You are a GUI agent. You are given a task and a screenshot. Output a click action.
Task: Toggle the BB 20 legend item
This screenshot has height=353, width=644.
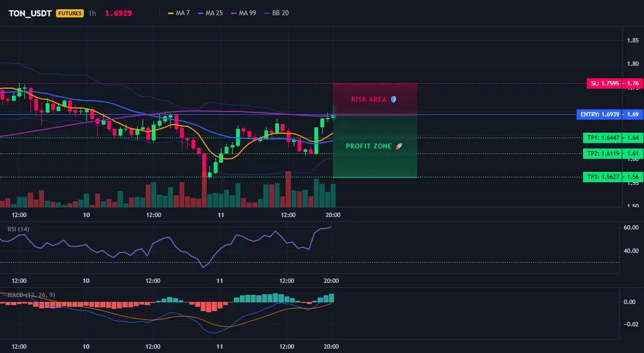pos(276,13)
